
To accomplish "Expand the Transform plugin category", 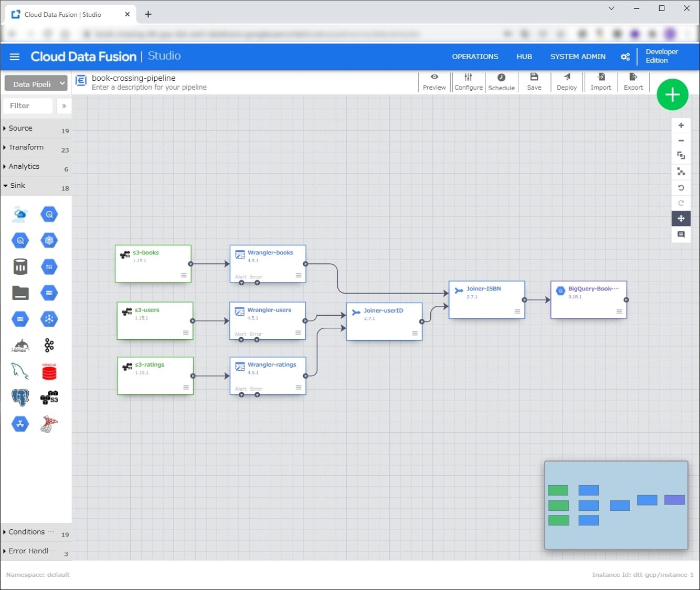I will click(x=36, y=147).
